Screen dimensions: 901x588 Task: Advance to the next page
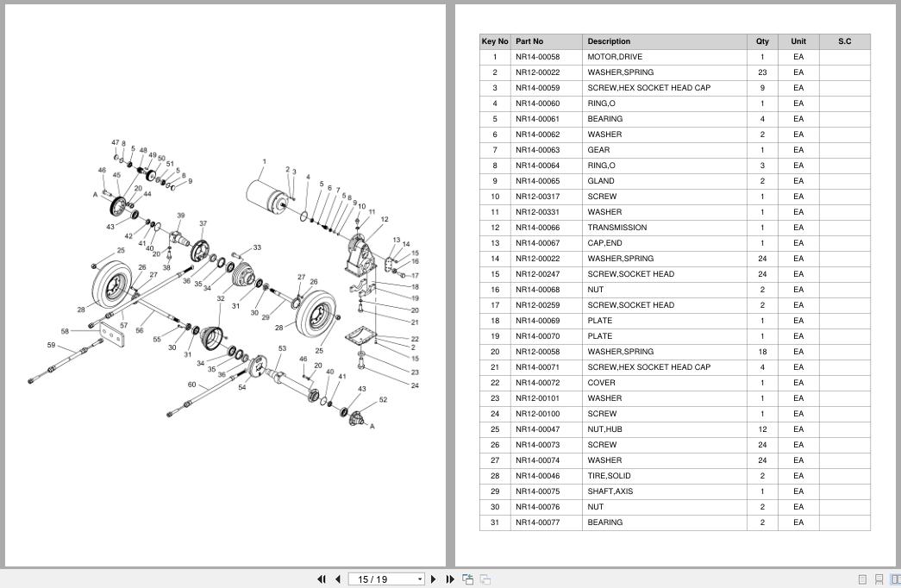(434, 579)
